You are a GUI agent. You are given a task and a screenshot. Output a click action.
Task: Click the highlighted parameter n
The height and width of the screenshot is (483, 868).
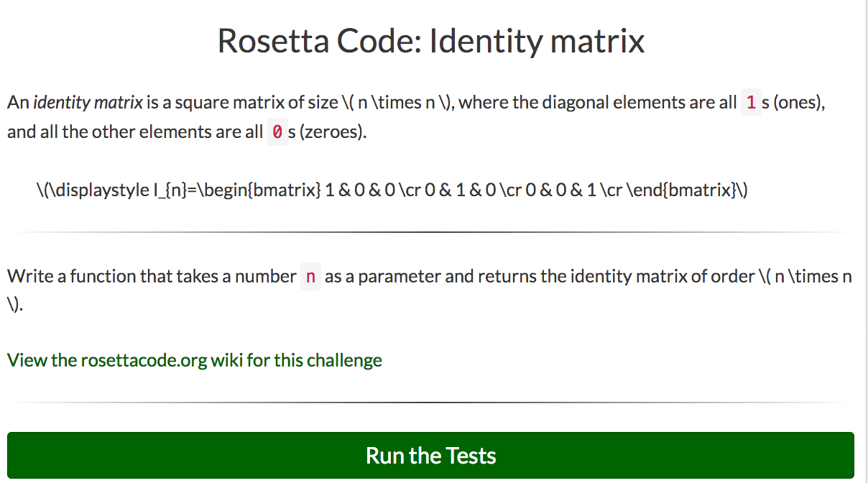[x=310, y=276]
